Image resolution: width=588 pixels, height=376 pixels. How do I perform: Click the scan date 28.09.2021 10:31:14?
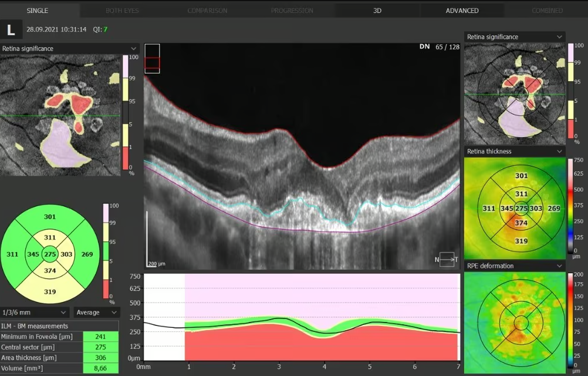click(56, 29)
